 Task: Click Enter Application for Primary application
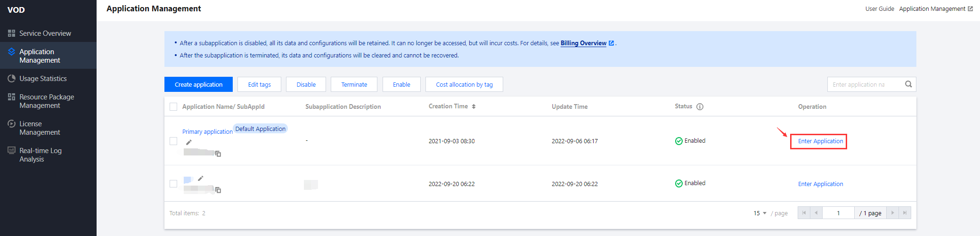[x=820, y=141]
